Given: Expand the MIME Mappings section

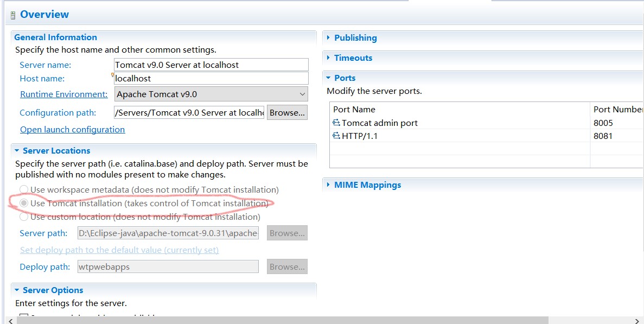Looking at the screenshot, I should pos(328,185).
